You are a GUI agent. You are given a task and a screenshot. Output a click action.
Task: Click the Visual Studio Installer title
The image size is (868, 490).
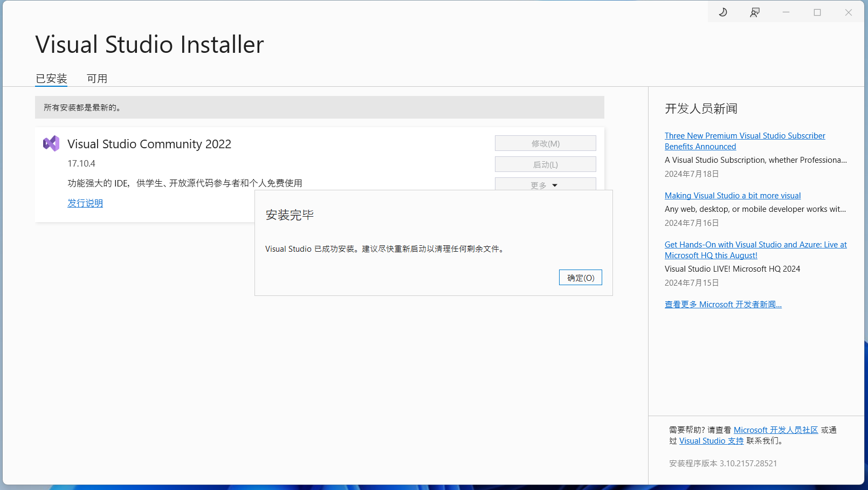tap(150, 44)
